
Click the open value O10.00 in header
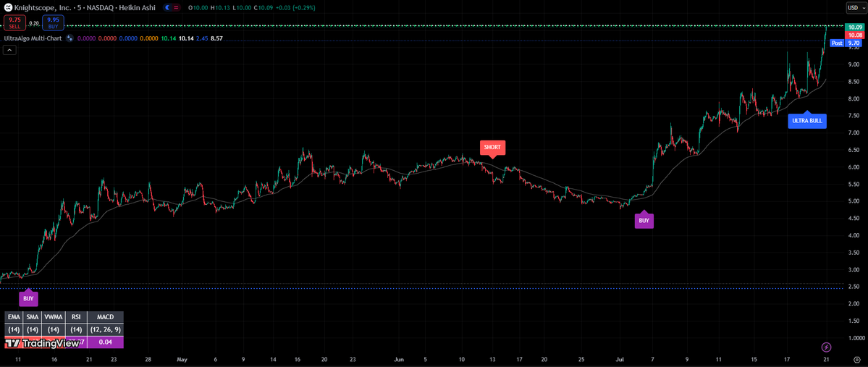pos(198,7)
